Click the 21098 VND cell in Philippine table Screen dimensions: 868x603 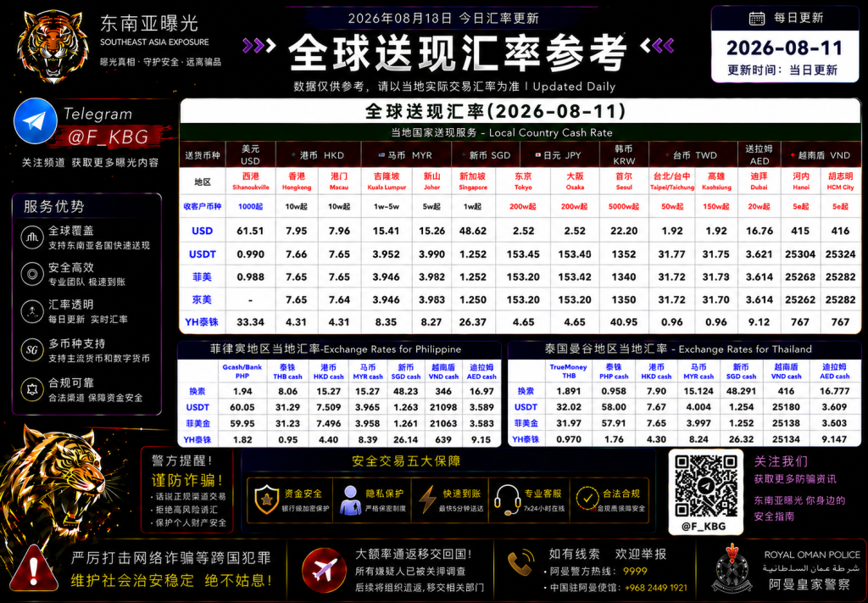443,407
